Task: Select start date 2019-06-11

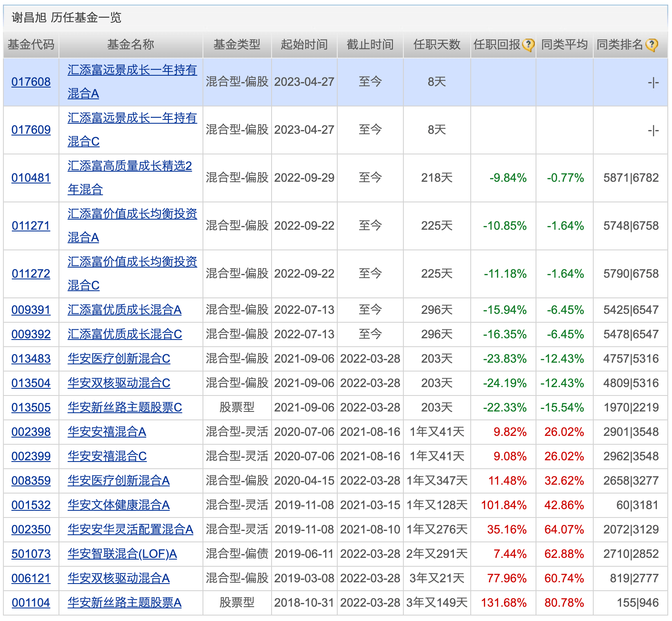Action: (304, 554)
